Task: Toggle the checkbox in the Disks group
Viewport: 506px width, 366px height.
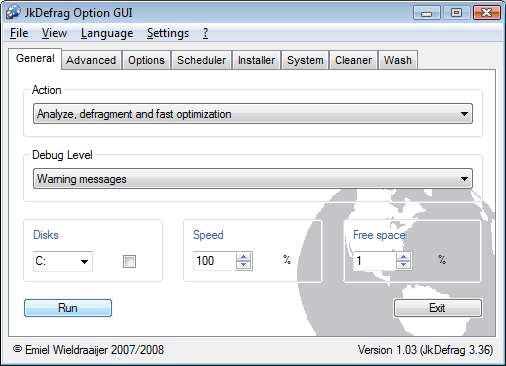Action: (129, 261)
